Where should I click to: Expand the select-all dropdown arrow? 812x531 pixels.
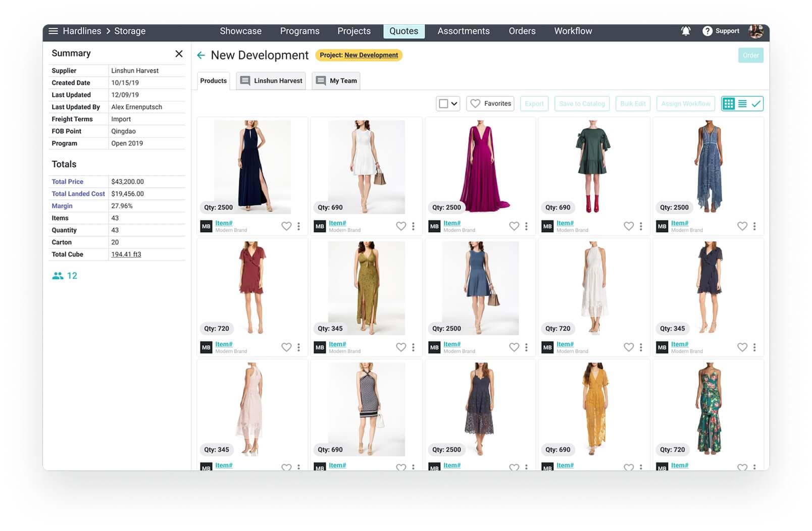tap(454, 104)
